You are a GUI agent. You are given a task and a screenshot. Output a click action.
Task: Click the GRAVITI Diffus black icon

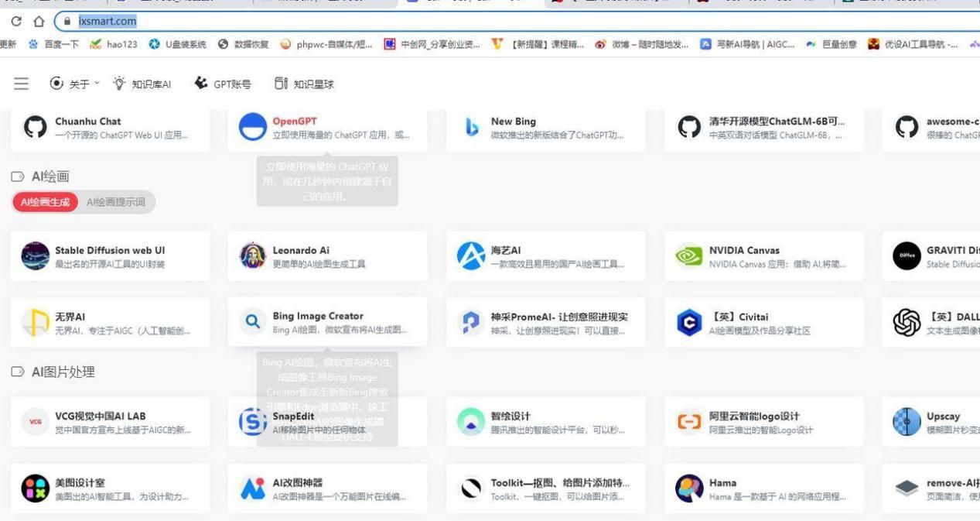[x=907, y=255]
